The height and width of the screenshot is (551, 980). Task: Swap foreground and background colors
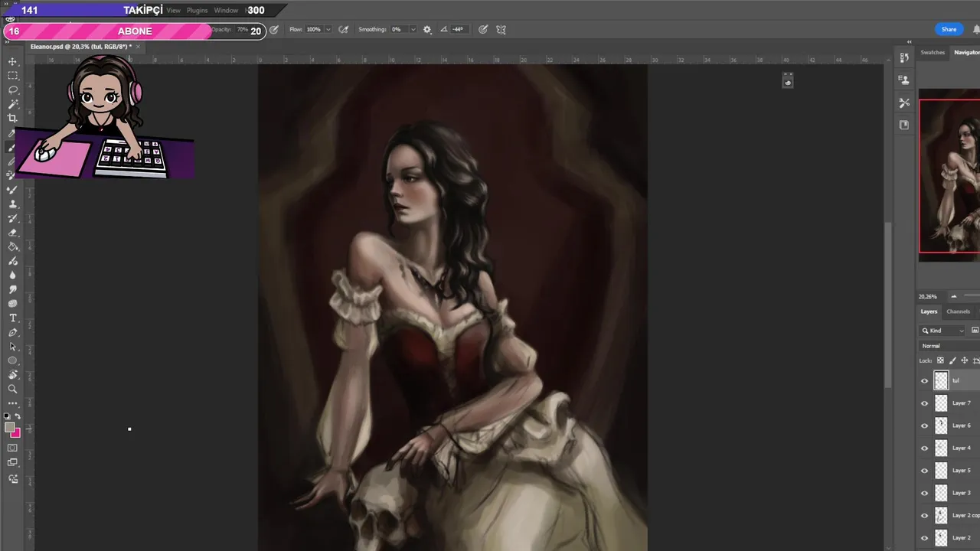pos(18,417)
